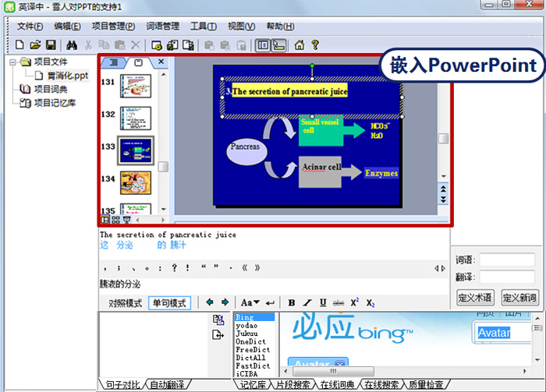Apply superscript formatting with X² icon

point(355,302)
